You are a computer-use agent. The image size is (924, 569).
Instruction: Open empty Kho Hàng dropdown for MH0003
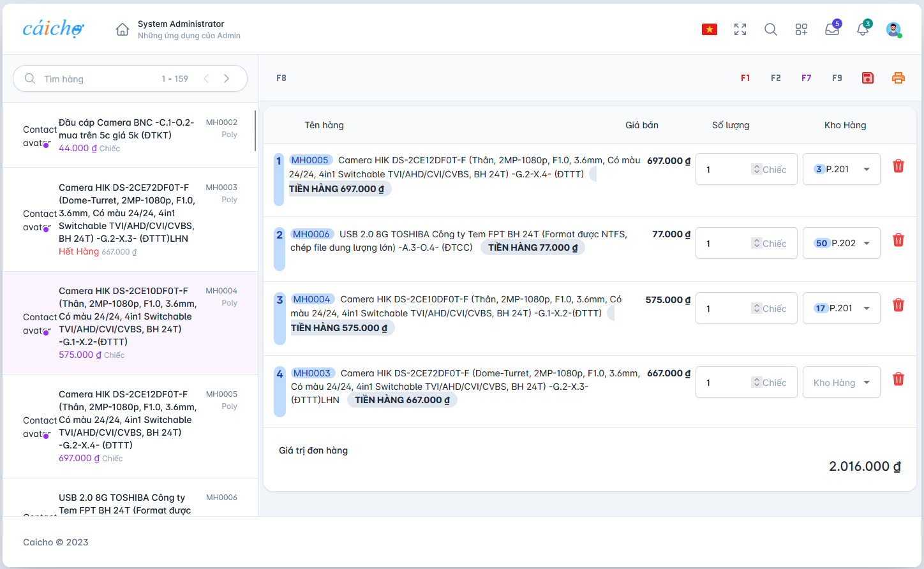pos(841,382)
